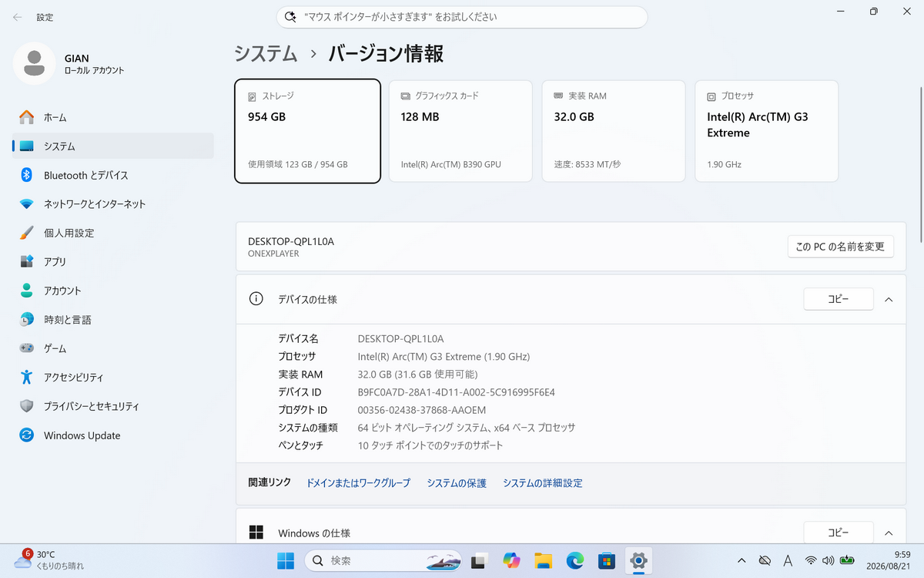
Task: Open システムの詳細設定 link
Action: coord(543,483)
